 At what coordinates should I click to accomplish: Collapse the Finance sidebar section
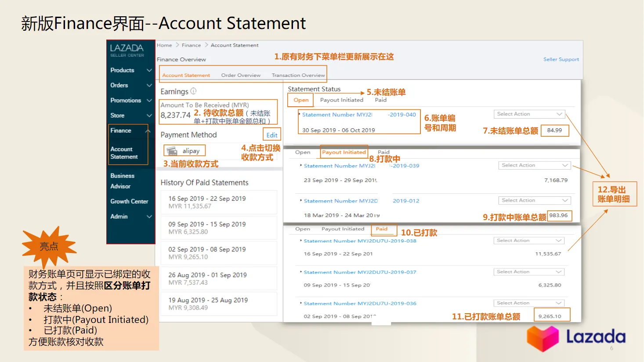pyautogui.click(x=148, y=131)
